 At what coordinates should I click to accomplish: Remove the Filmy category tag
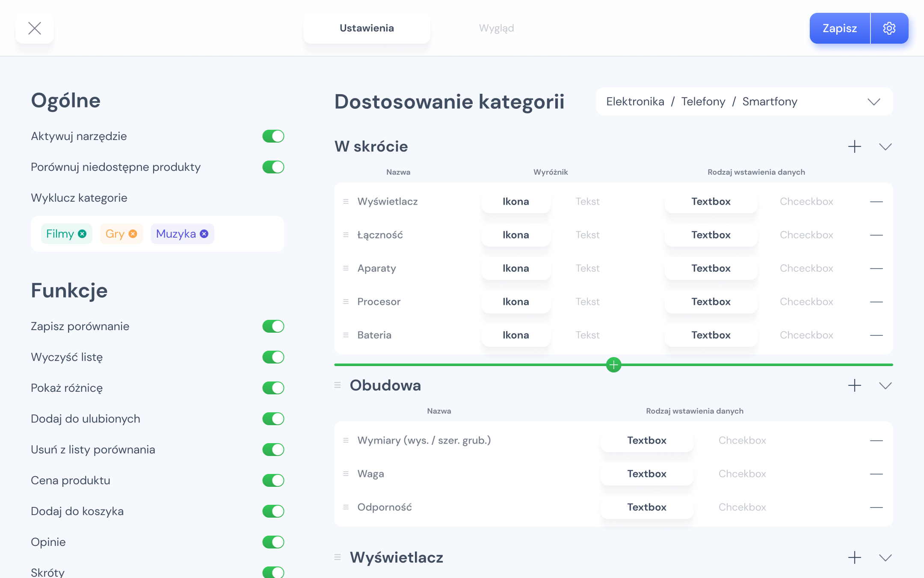pos(83,234)
